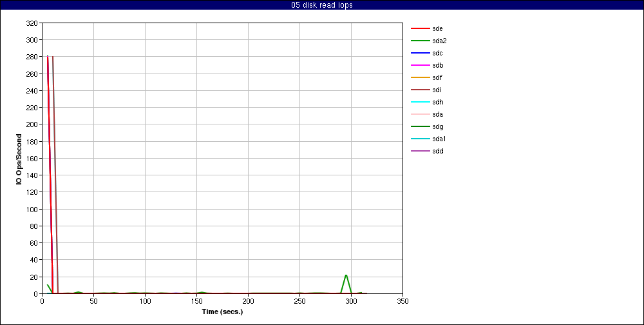Click the 150 tick on the time axis

[196, 301]
